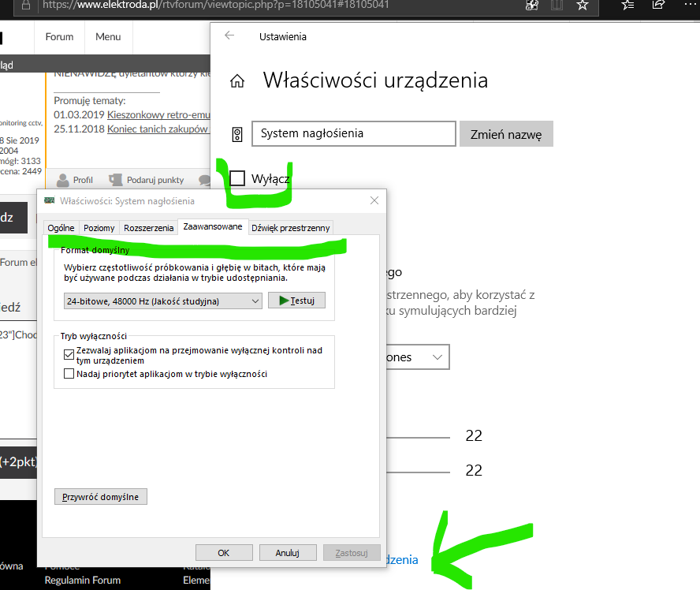Open the Koniec tanich zakupów topic link
This screenshot has height=590, width=700.
[158, 129]
